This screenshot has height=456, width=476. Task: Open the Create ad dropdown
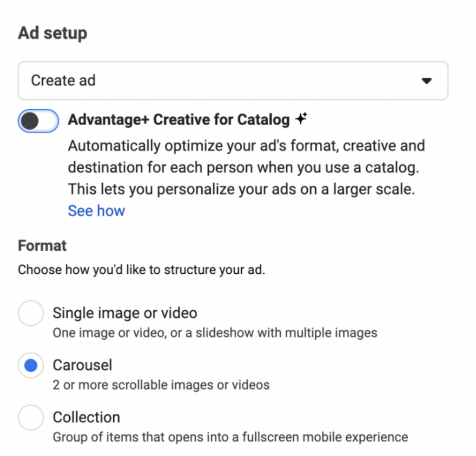coord(233,81)
